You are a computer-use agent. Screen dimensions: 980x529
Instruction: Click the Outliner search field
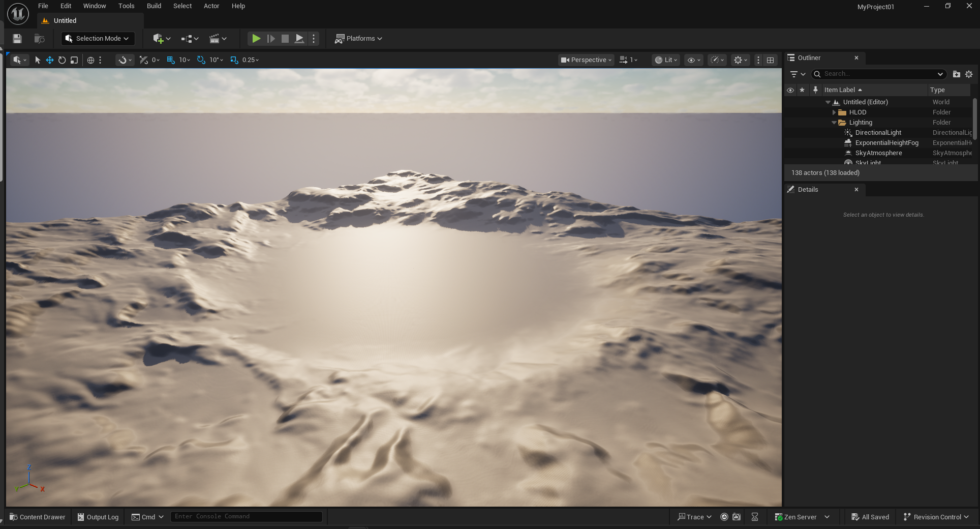point(878,74)
